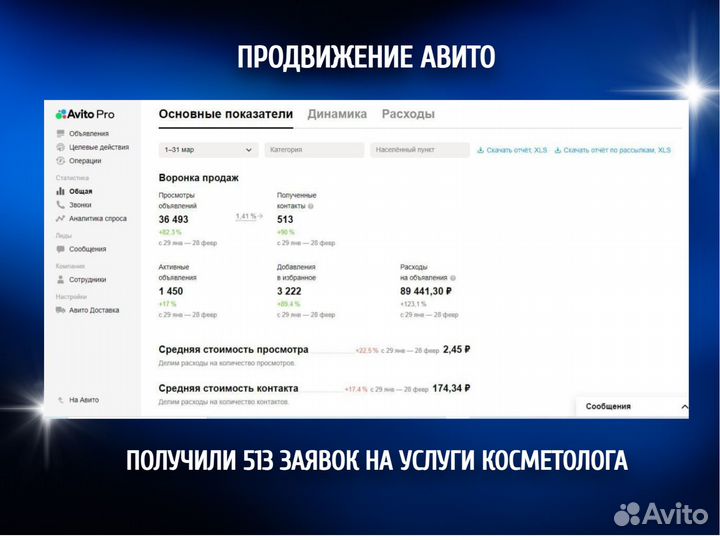Screen dimensions: 720x540
Task: Open Сотрудники section link
Action: [x=87, y=279]
